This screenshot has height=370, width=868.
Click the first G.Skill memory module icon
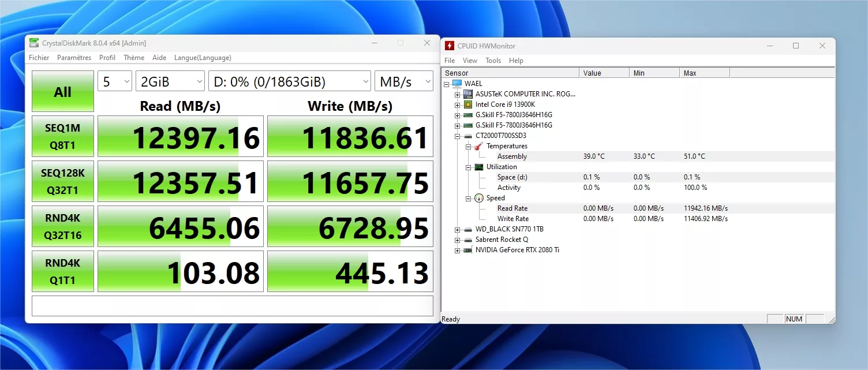pos(468,115)
